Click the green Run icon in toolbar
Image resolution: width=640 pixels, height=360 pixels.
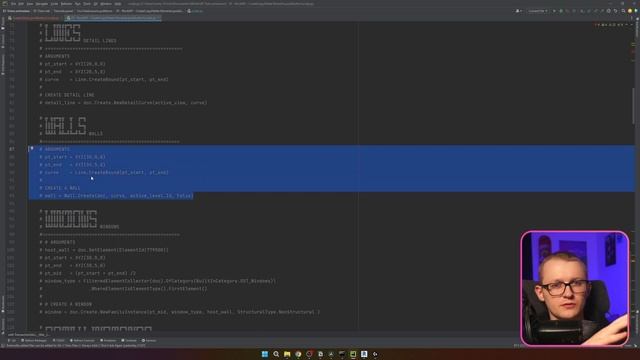click(x=554, y=11)
